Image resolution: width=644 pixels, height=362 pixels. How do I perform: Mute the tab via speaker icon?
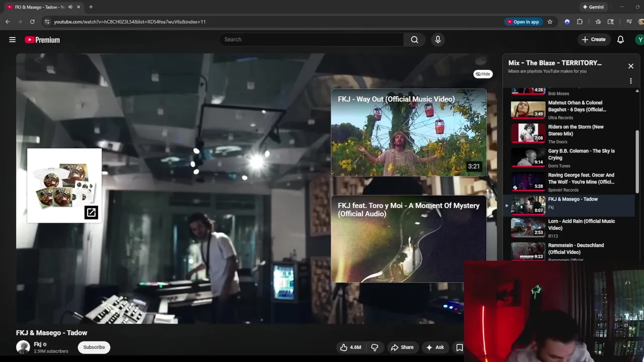pos(70,7)
